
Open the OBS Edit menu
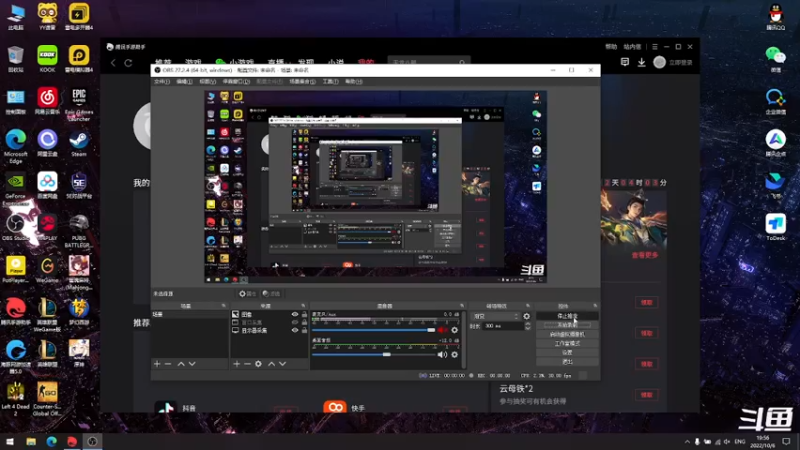tap(184, 82)
